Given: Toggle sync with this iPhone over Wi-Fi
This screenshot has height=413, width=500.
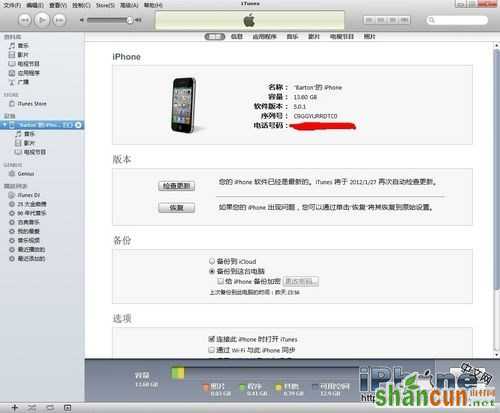Looking at the screenshot, I should pos(211,350).
